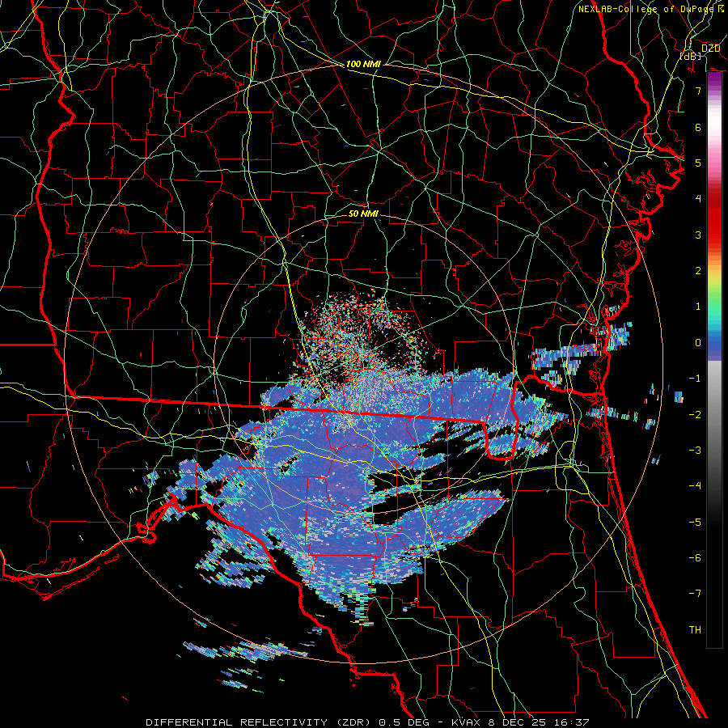Click the 0 value on color scale
The height and width of the screenshot is (728, 728).
[x=698, y=342]
